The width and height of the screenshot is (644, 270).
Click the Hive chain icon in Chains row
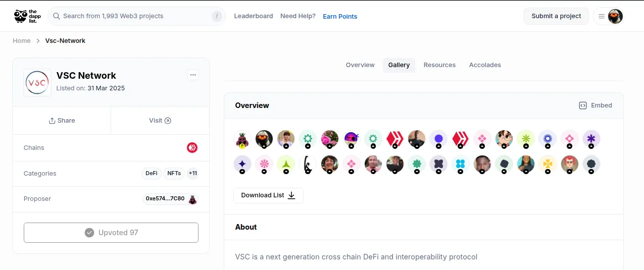pos(192,148)
